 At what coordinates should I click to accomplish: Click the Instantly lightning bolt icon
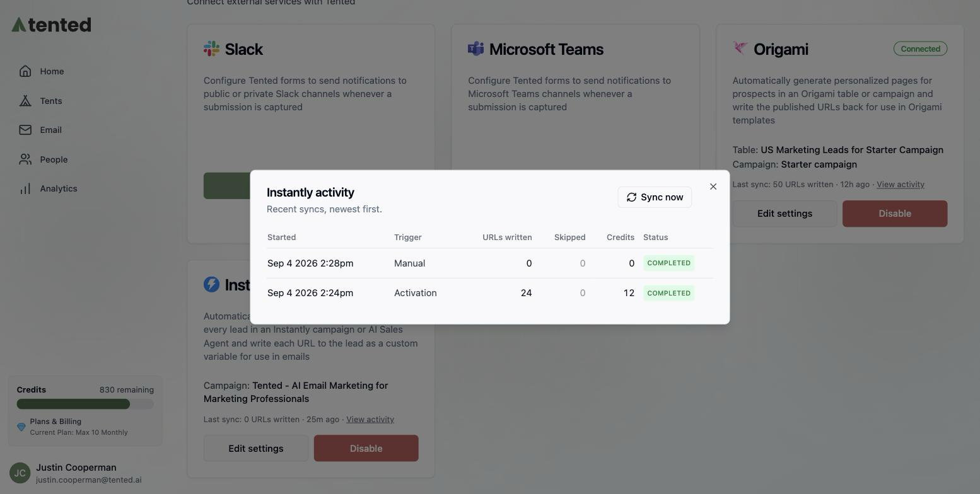tap(211, 284)
